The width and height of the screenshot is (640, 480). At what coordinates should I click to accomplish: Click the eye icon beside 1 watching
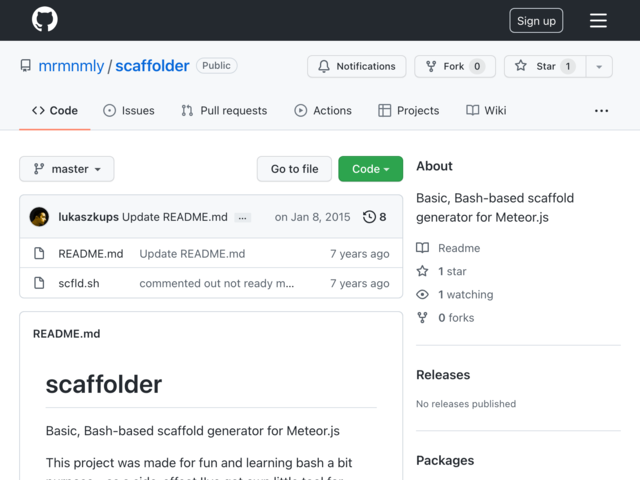click(x=422, y=294)
